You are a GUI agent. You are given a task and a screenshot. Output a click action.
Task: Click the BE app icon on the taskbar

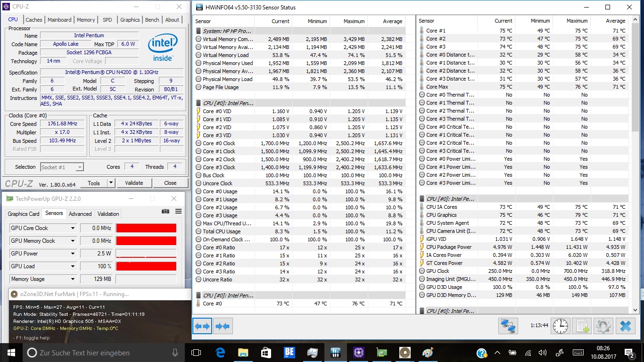tap(289, 353)
